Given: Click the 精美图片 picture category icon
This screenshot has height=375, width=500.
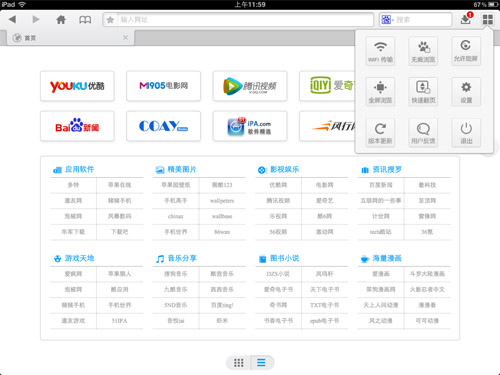Looking at the screenshot, I should tap(160, 170).
